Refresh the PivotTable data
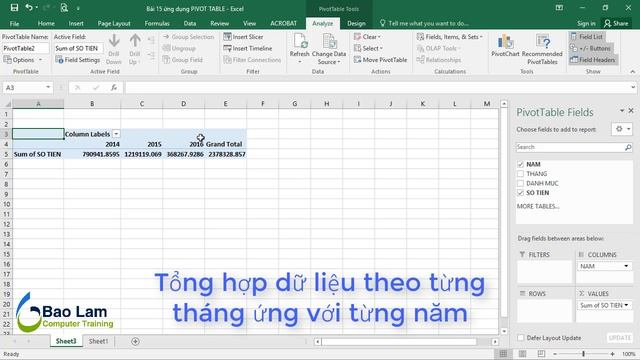This screenshot has height=360, width=640. point(300,48)
